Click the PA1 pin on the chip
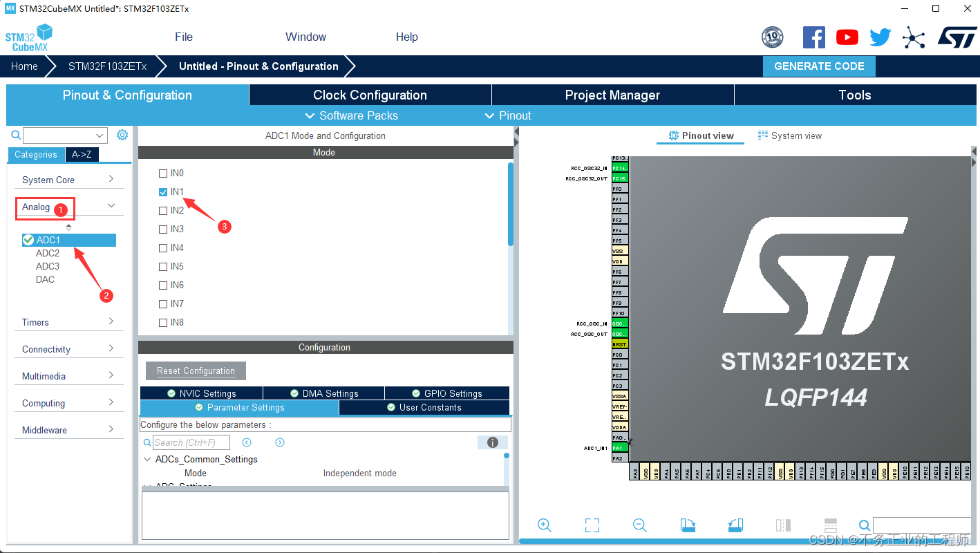 coord(620,448)
